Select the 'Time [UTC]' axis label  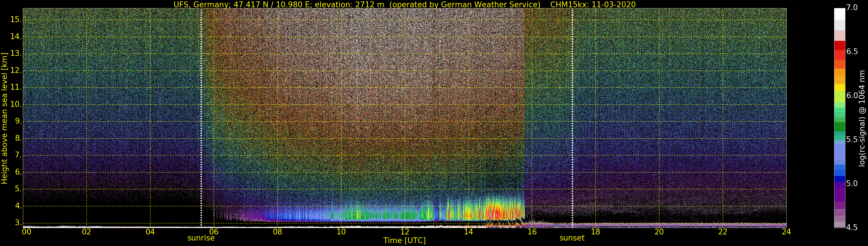(404, 241)
